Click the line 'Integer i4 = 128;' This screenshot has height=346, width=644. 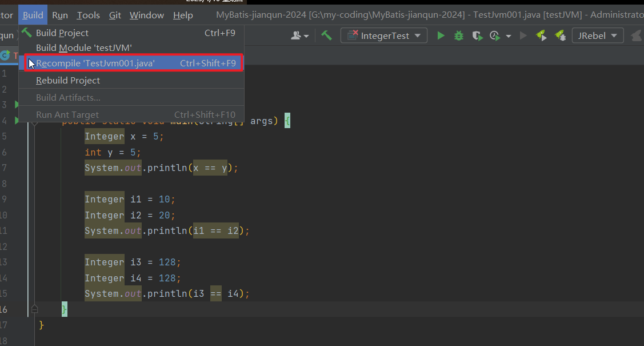(x=133, y=278)
